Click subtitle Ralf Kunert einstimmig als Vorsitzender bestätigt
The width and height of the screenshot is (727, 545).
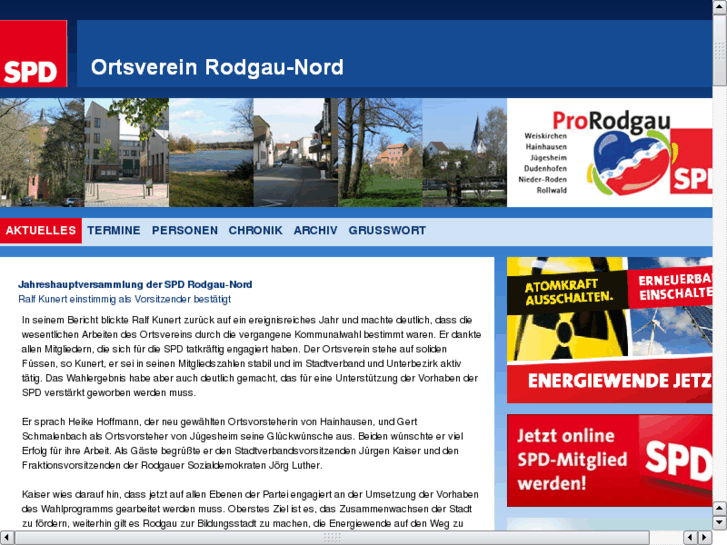124,299
